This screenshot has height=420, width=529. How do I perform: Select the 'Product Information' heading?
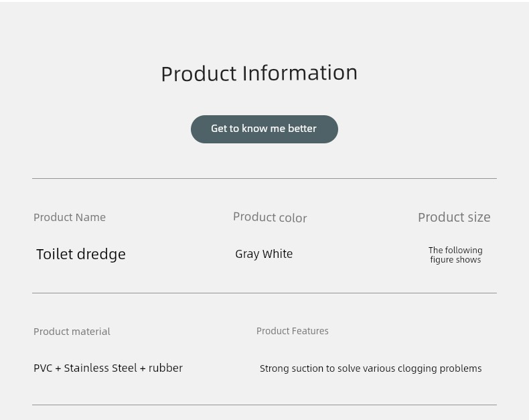coord(259,73)
